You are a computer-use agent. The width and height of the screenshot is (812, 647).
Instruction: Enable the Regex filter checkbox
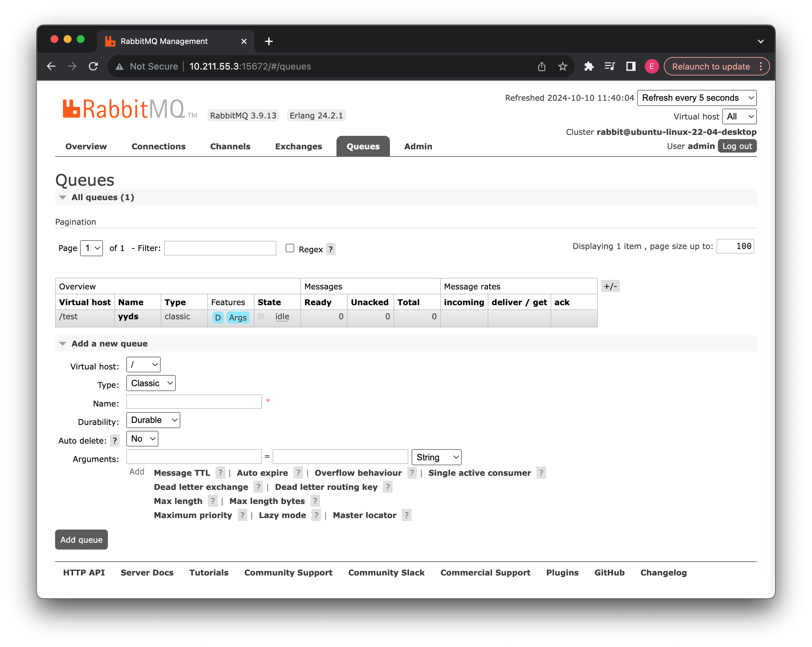[290, 248]
